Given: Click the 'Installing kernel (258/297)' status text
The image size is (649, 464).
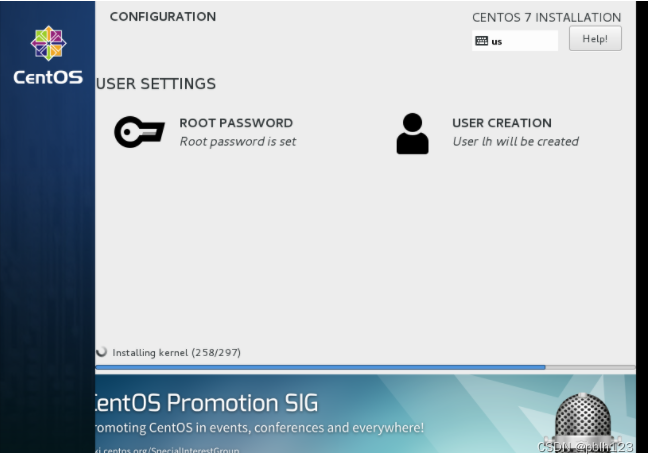Looking at the screenshot, I should coord(177,353).
